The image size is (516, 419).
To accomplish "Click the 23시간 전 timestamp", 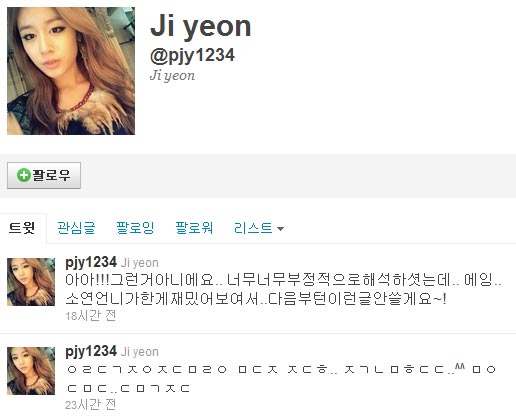I will 91,405.
